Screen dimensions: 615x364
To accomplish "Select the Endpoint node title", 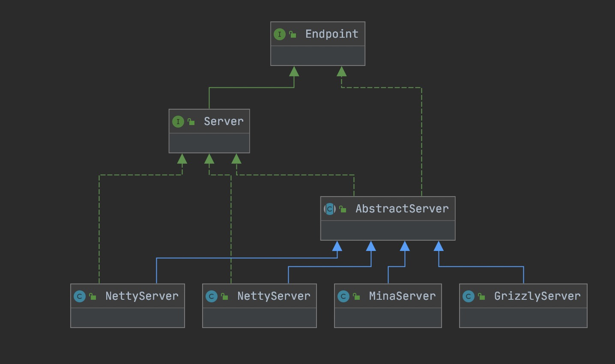I will (x=331, y=34).
